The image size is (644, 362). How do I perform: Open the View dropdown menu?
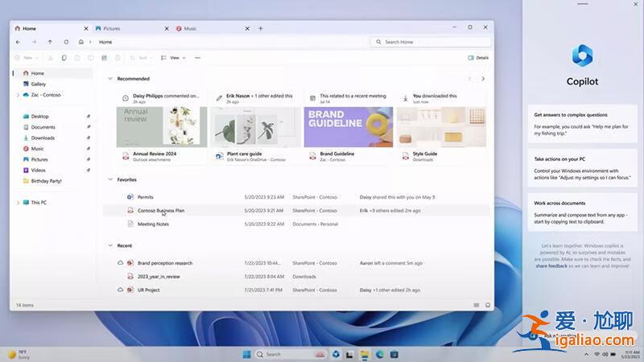tap(173, 58)
